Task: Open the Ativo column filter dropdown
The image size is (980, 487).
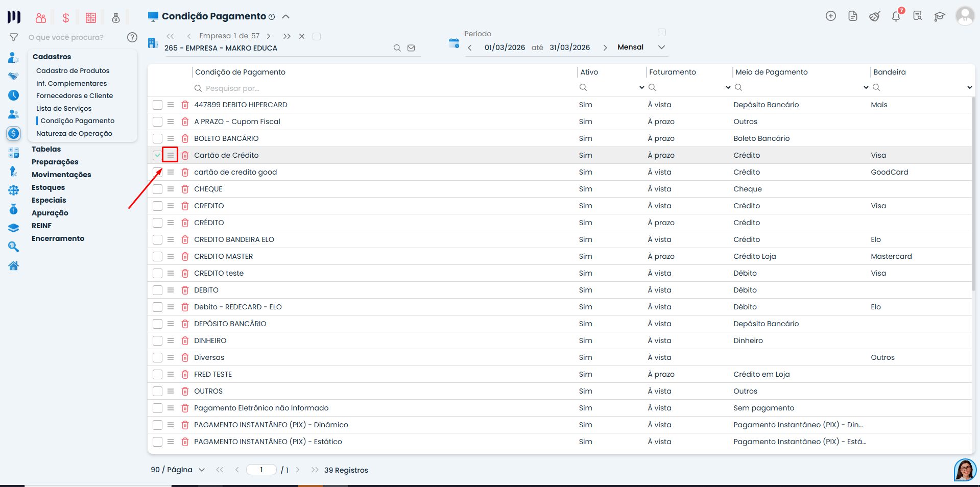Action: [x=641, y=88]
